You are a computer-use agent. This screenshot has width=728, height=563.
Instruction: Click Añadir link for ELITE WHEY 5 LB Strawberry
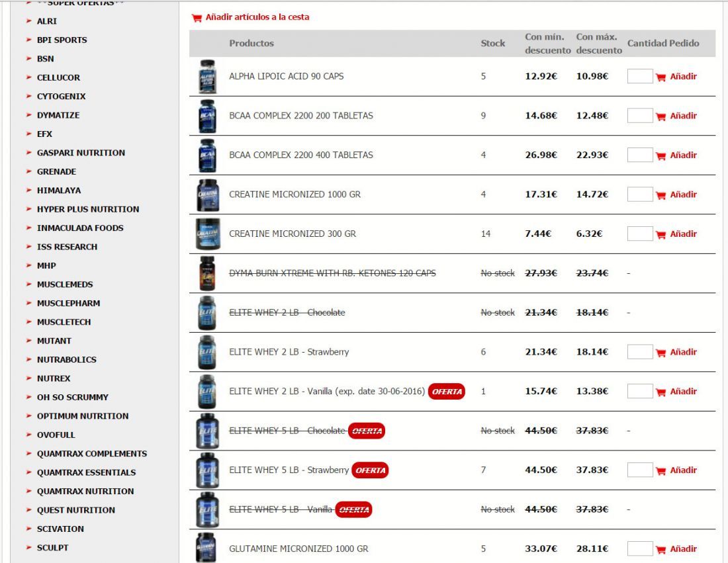pyautogui.click(x=683, y=470)
